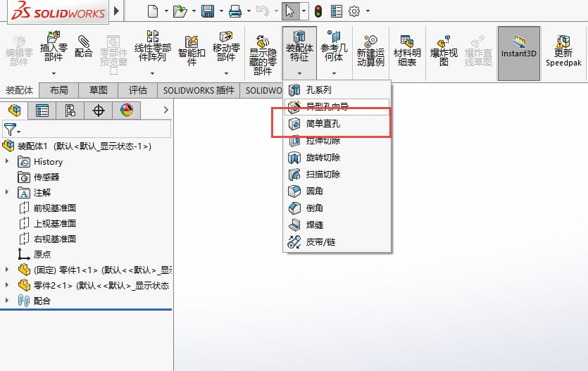Click the 配合 mate tool

tap(83, 47)
